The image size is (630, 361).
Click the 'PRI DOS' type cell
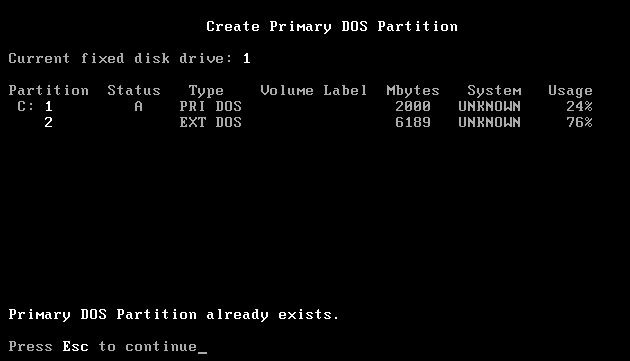[211, 107]
